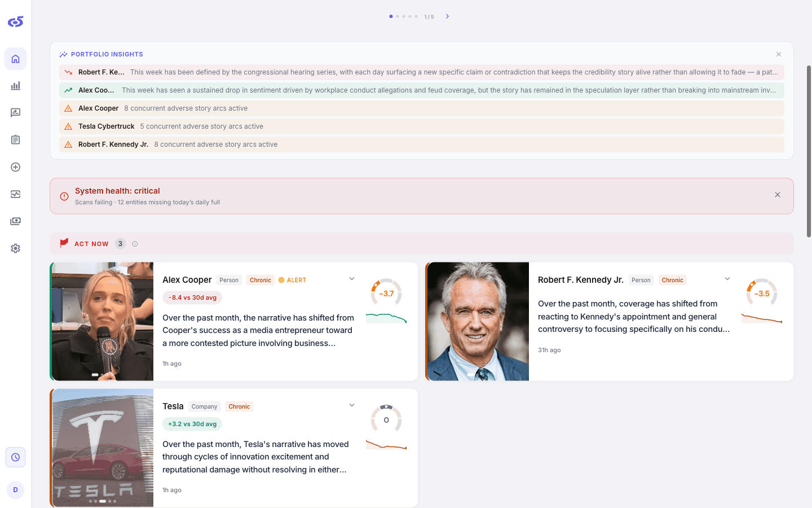The height and width of the screenshot is (508, 812).
Task: Open the clipboard reports sidebar icon
Action: click(15, 140)
